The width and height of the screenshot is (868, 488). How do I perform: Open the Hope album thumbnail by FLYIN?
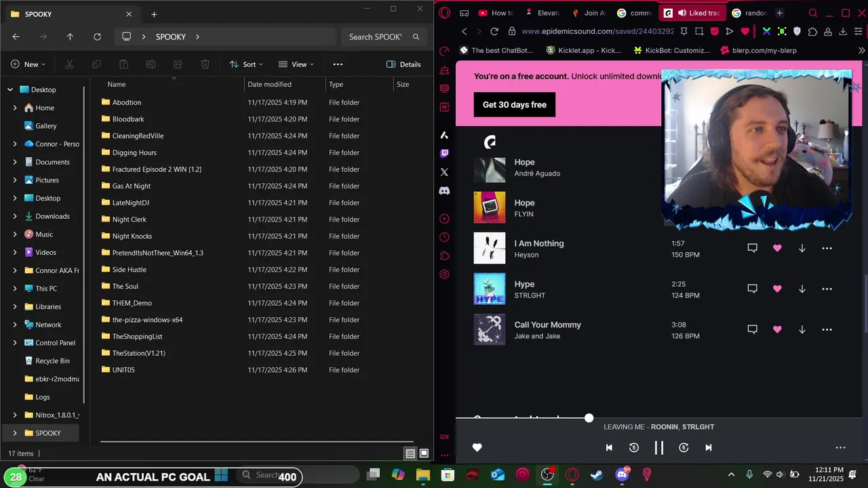tap(489, 207)
